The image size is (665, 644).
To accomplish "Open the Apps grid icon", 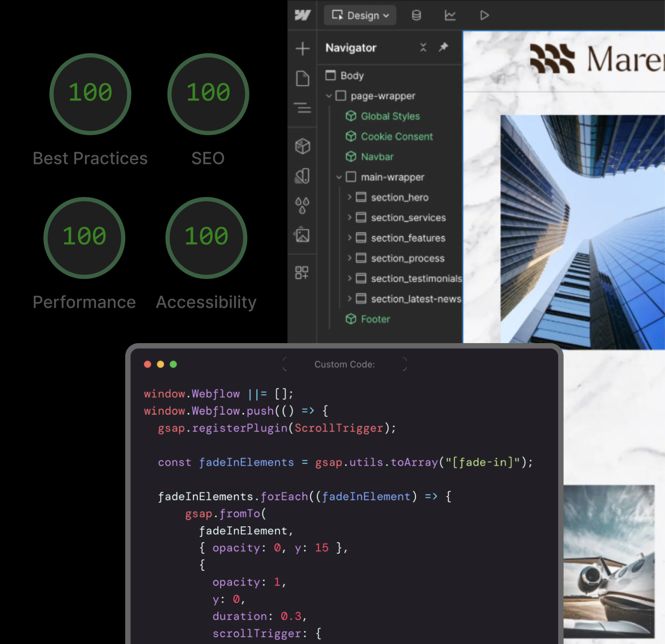I will tap(302, 273).
